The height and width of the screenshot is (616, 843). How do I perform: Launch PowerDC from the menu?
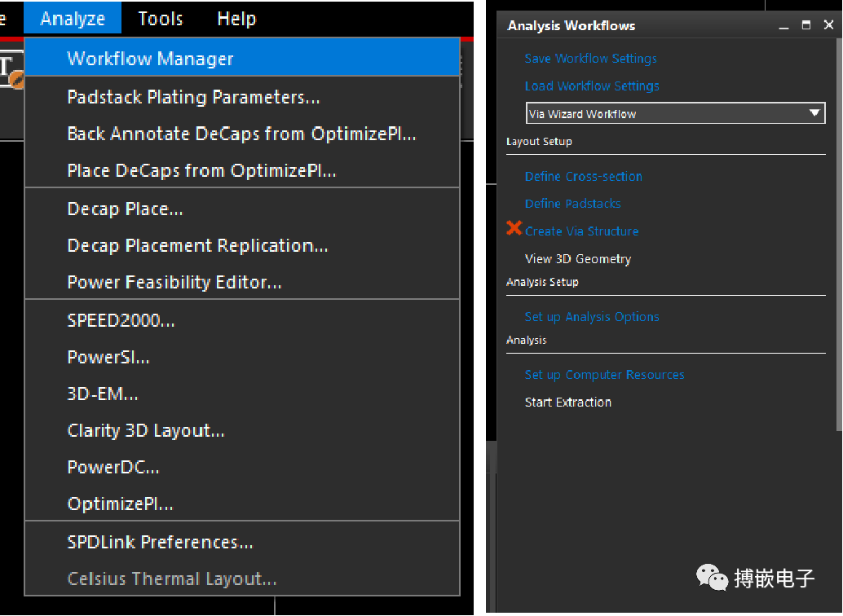[x=242, y=467]
